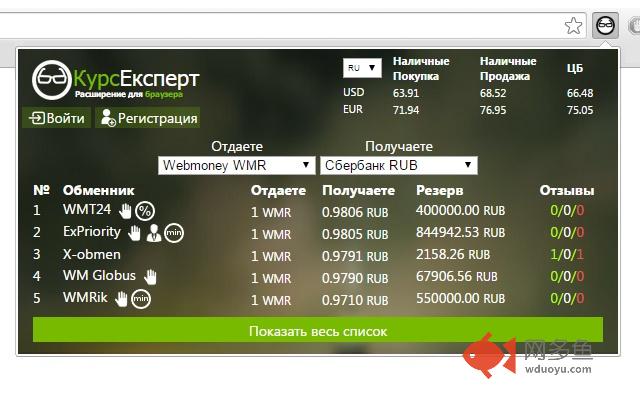Click the min icon next to WMRik

click(141, 299)
